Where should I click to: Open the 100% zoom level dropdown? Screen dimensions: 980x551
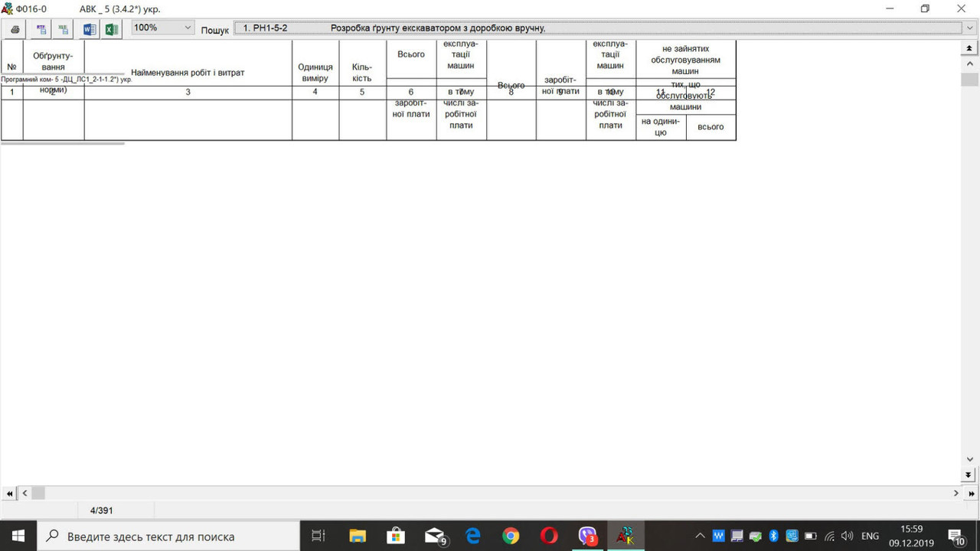tap(163, 28)
